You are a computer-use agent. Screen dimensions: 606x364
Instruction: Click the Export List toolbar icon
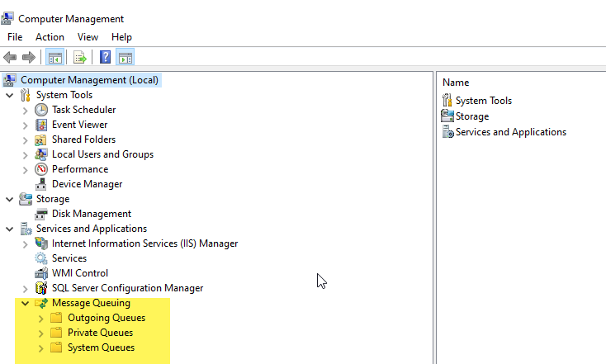(79, 58)
